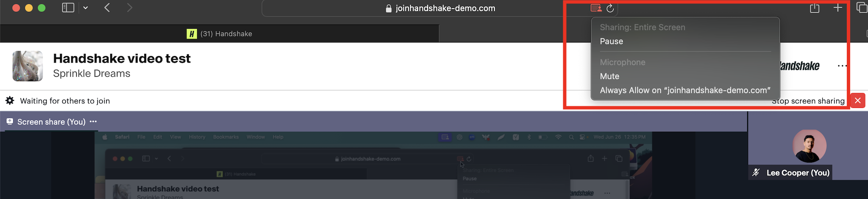The width and height of the screenshot is (868, 199).
Task: Click Waiting for others to join text
Action: click(x=65, y=101)
